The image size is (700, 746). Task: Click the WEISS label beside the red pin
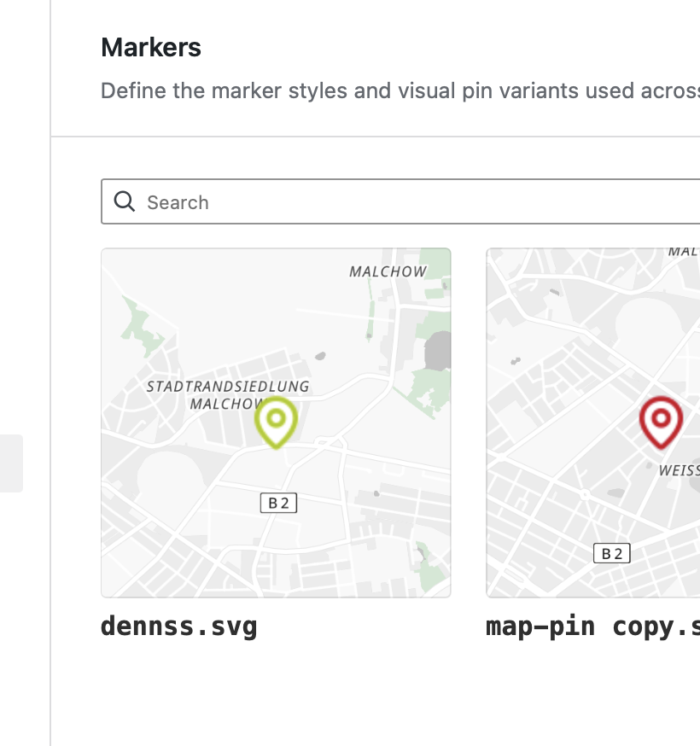click(x=680, y=469)
